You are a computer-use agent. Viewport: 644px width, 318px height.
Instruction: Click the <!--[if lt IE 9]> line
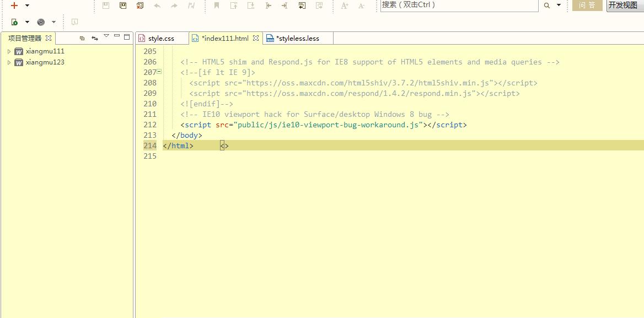point(218,73)
